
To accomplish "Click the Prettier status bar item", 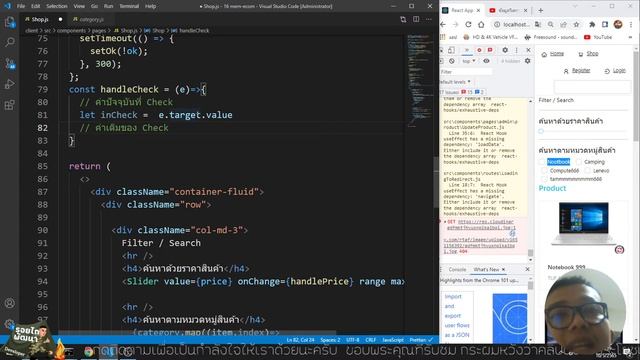I will pyautogui.click(x=420, y=340).
